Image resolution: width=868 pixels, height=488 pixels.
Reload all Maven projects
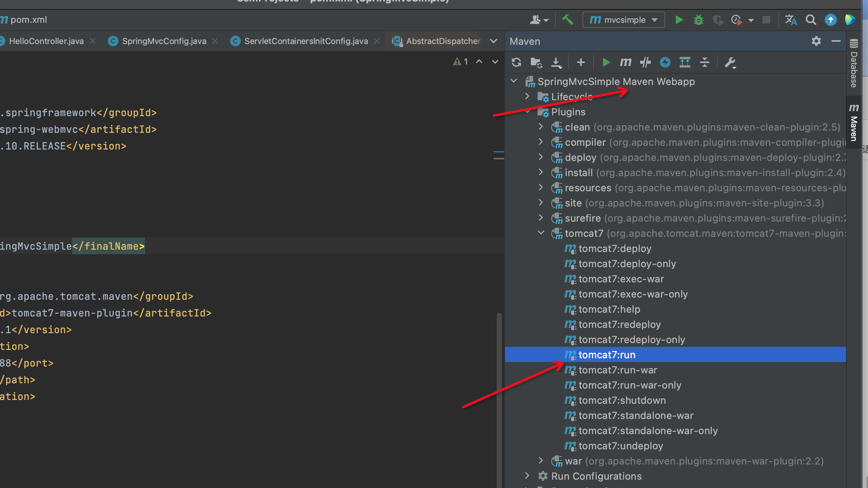516,62
